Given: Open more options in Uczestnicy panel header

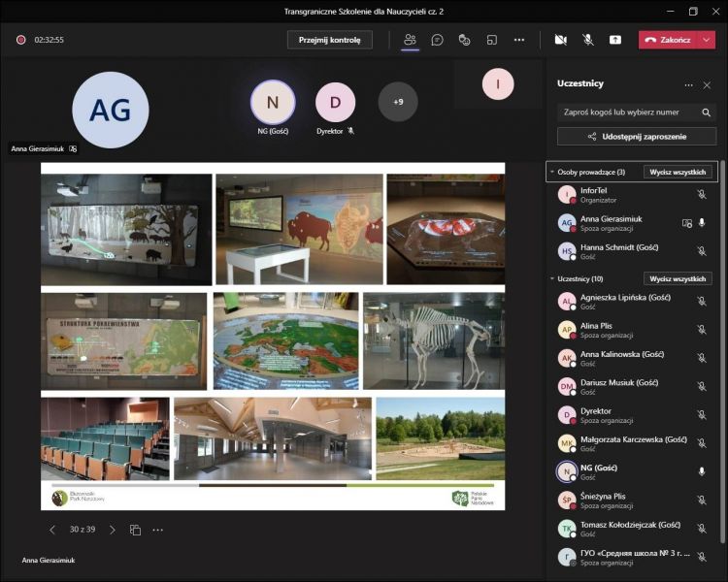Looking at the screenshot, I should (688, 85).
